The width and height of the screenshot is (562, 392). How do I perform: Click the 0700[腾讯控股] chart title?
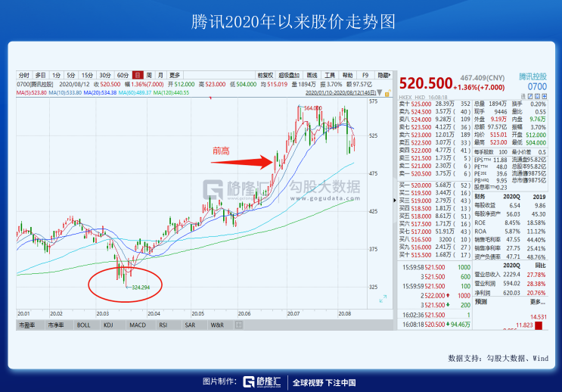click(x=35, y=85)
